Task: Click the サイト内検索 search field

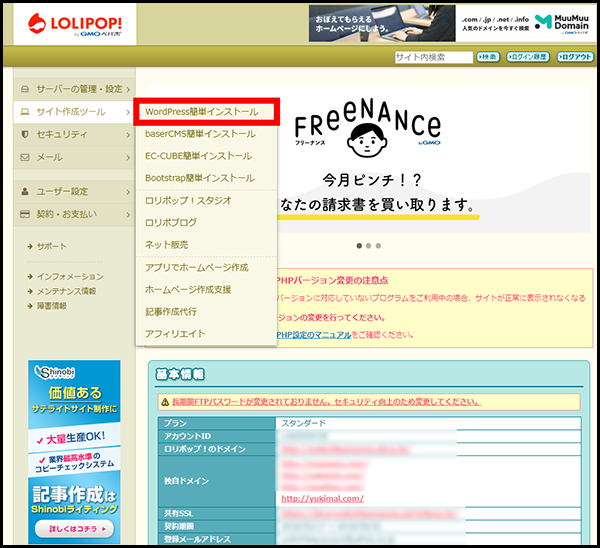Action: point(433,57)
